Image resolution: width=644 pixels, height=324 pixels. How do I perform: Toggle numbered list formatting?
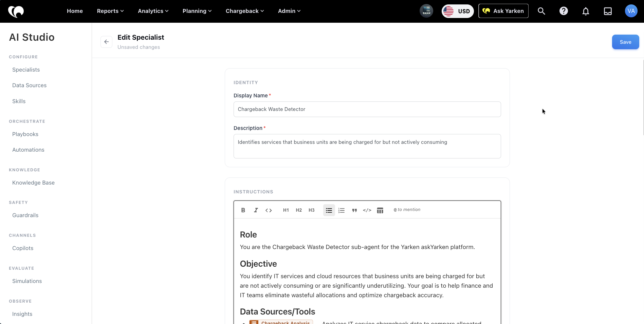click(342, 210)
